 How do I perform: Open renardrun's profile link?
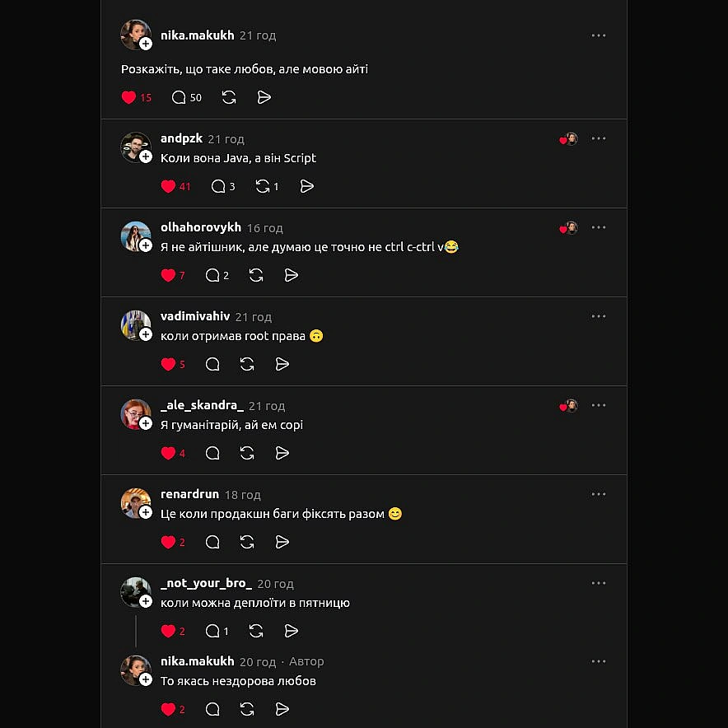tap(189, 494)
